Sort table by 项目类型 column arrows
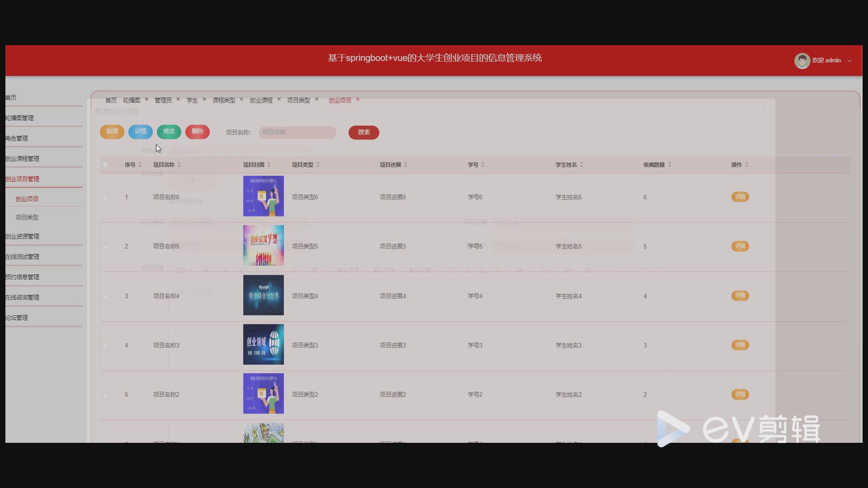The width and height of the screenshot is (868, 488). click(x=318, y=164)
